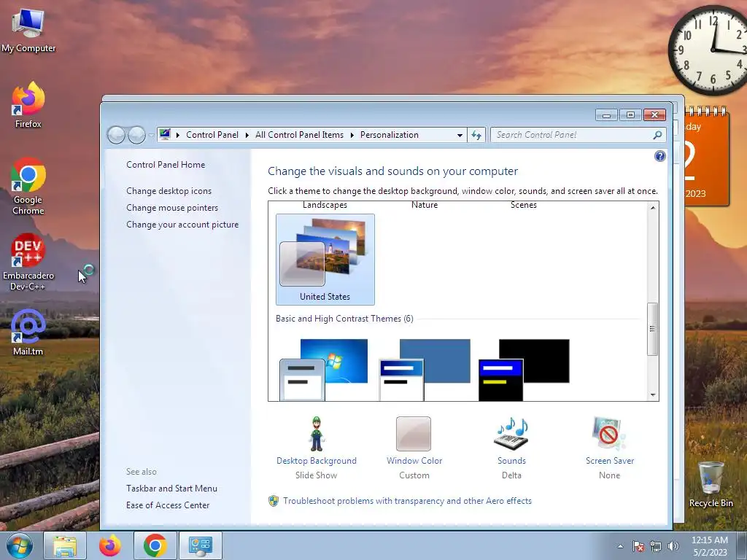This screenshot has width=747, height=560.
Task: Click the theme list scroll up arrow
Action: click(x=653, y=208)
